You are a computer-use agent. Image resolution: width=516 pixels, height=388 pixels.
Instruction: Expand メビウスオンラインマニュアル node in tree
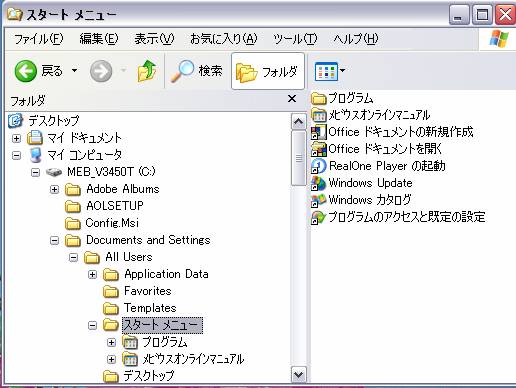111,360
